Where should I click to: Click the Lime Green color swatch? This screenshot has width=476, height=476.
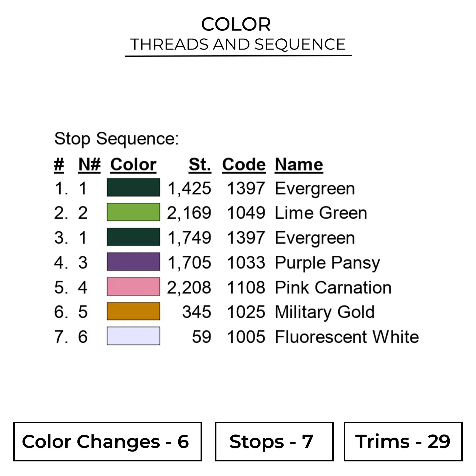(x=133, y=212)
